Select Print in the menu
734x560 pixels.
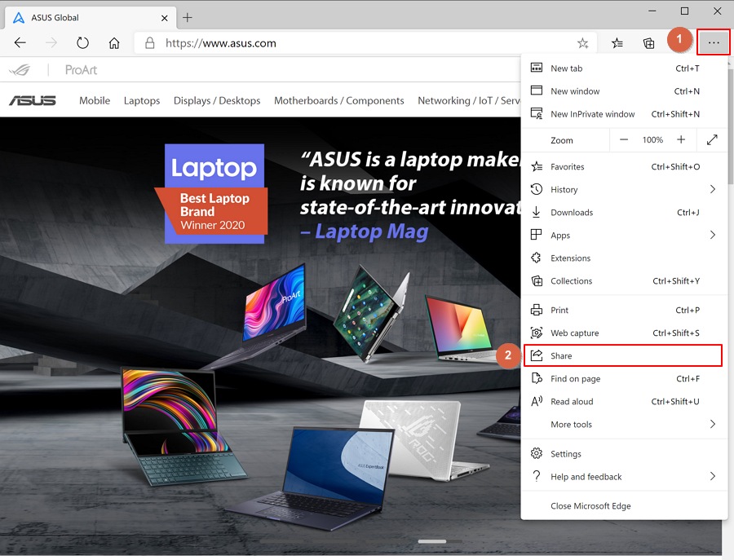[624, 311]
